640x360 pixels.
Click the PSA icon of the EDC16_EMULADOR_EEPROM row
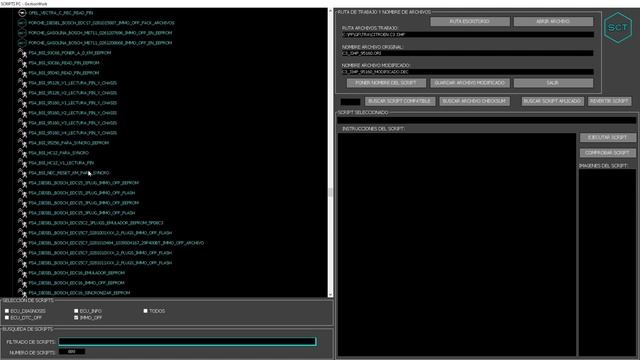(22, 273)
